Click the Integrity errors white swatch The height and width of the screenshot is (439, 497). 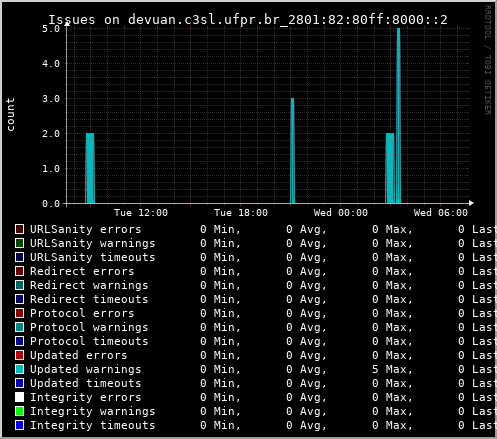(x=19, y=397)
